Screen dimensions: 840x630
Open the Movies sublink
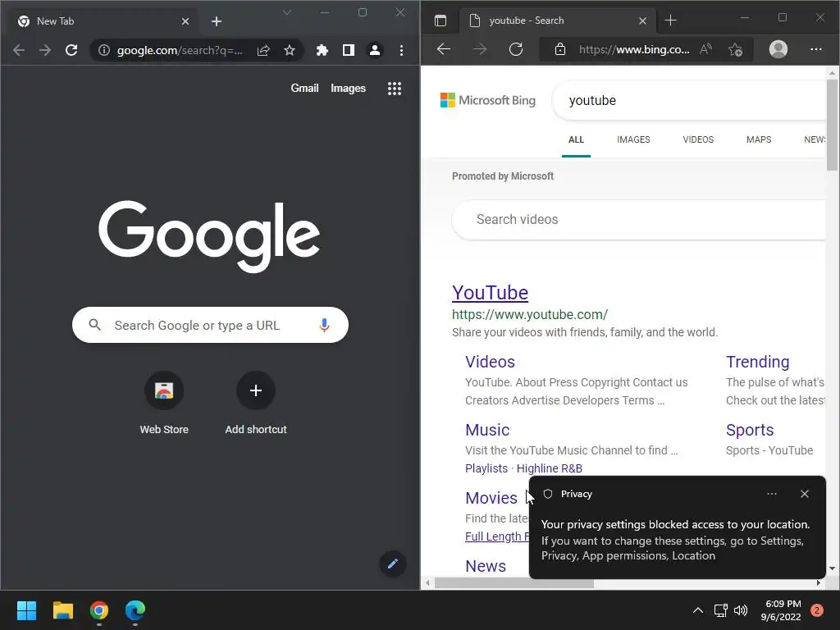491,498
